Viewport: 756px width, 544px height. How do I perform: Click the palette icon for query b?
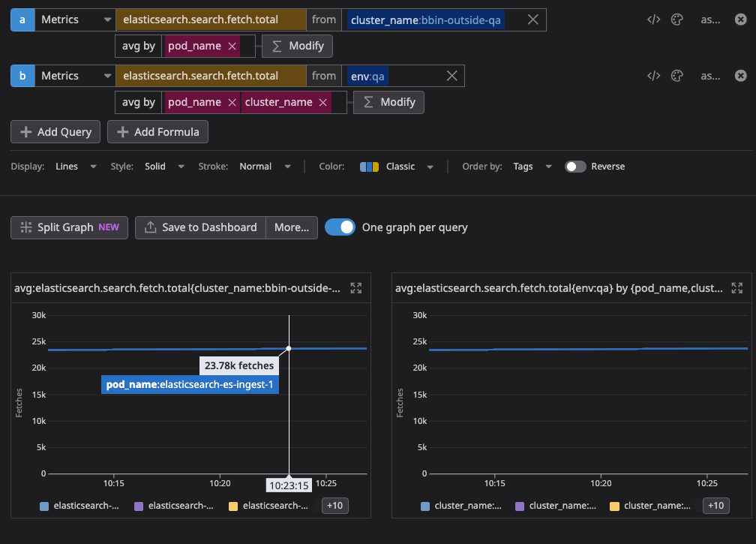[676, 76]
